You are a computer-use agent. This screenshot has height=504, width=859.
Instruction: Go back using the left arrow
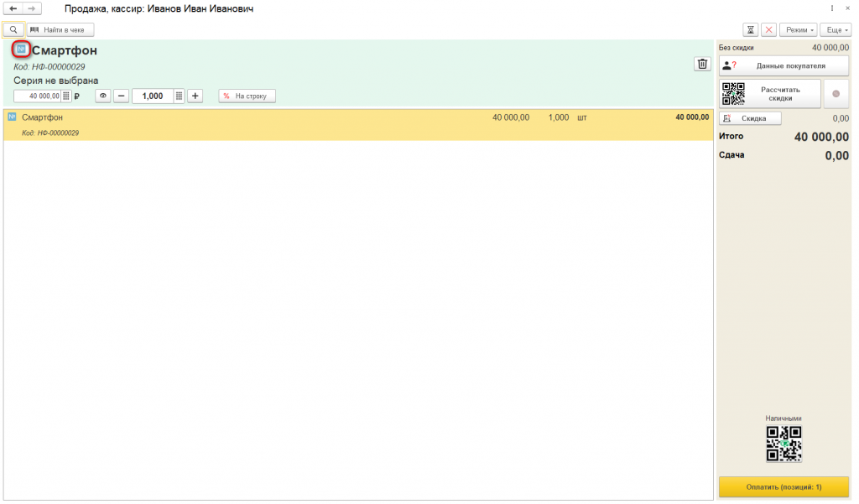tap(13, 8)
